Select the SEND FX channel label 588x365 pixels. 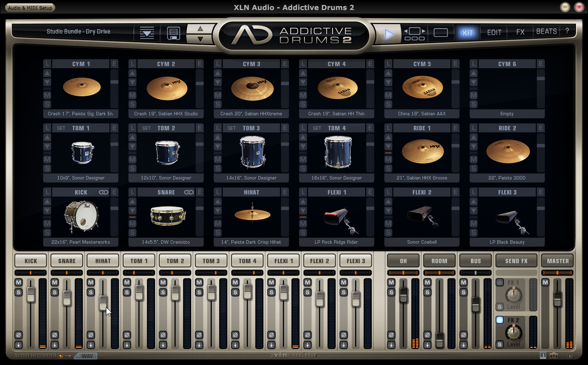pyautogui.click(x=516, y=261)
